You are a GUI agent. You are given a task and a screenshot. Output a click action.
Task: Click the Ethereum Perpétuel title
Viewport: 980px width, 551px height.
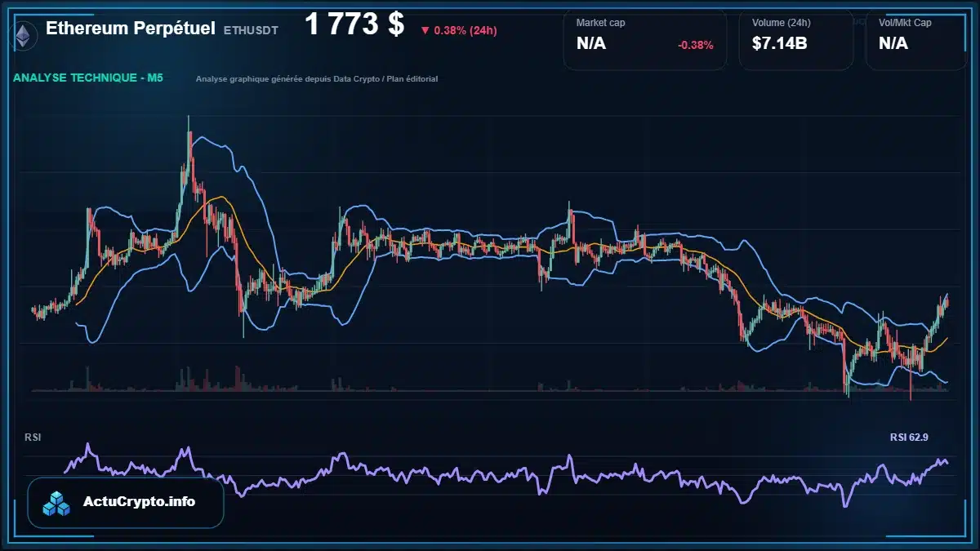130,28
